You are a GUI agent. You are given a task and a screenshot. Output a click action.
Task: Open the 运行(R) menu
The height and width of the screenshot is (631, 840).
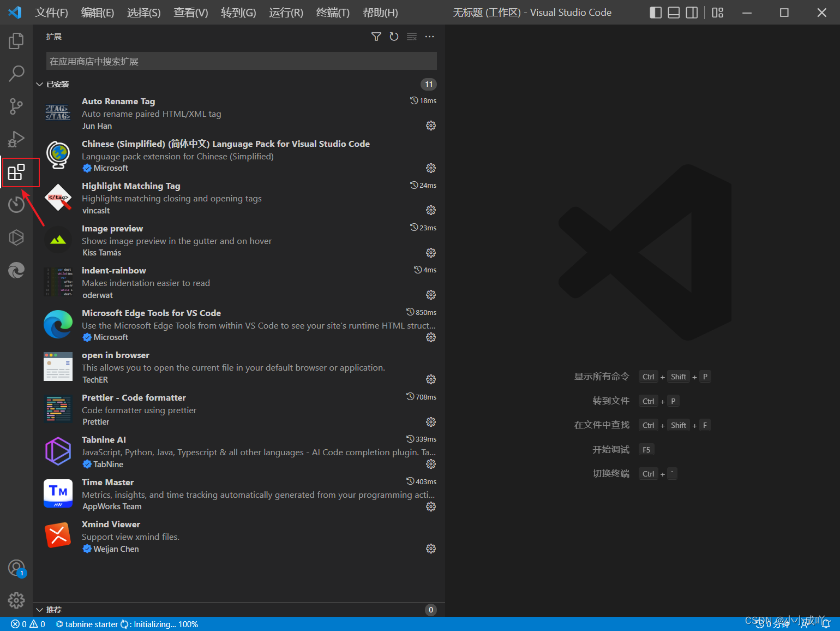(286, 13)
